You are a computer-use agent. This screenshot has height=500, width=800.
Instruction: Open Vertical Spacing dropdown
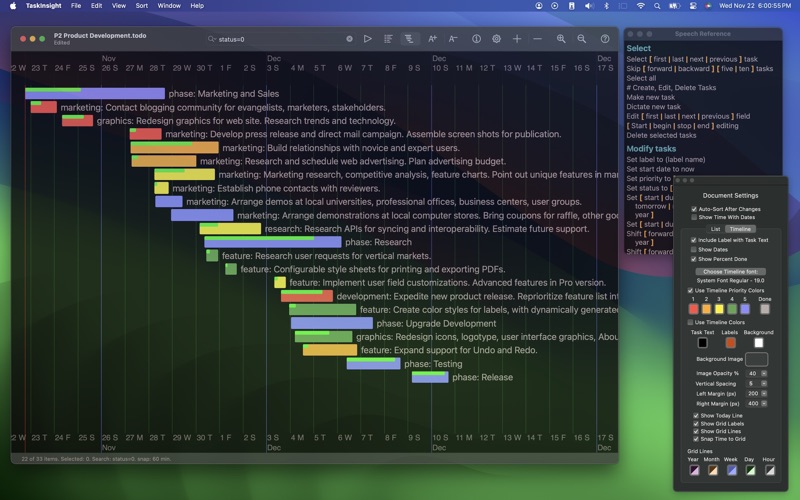pyautogui.click(x=764, y=384)
